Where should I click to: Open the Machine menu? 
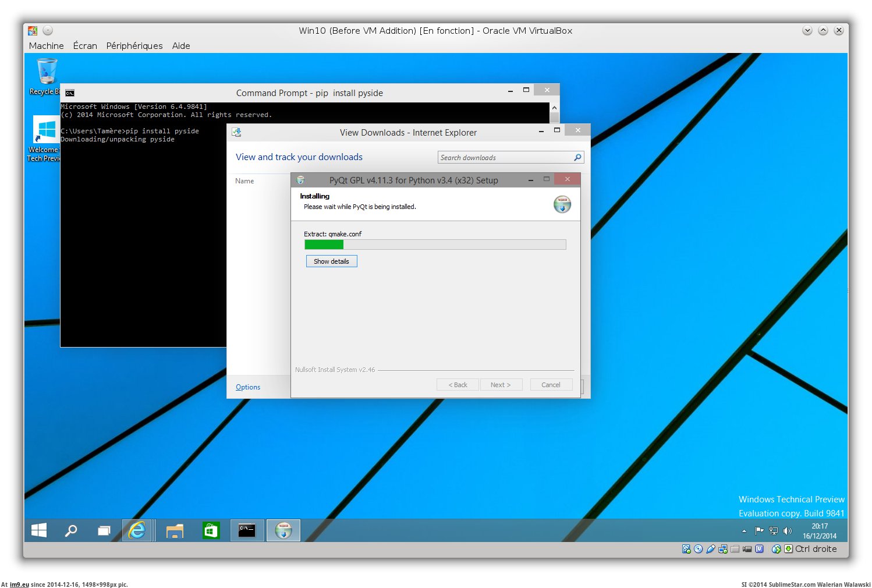click(46, 46)
